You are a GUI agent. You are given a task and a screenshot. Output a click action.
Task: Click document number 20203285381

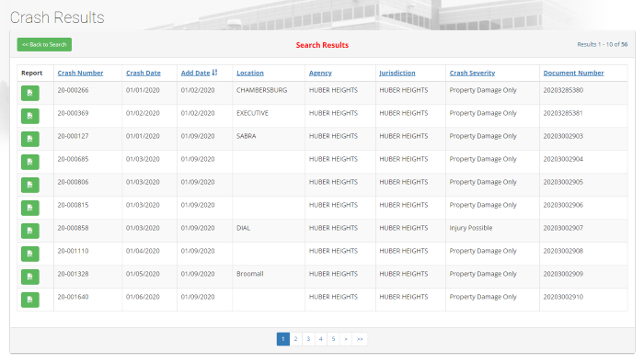pyautogui.click(x=563, y=113)
